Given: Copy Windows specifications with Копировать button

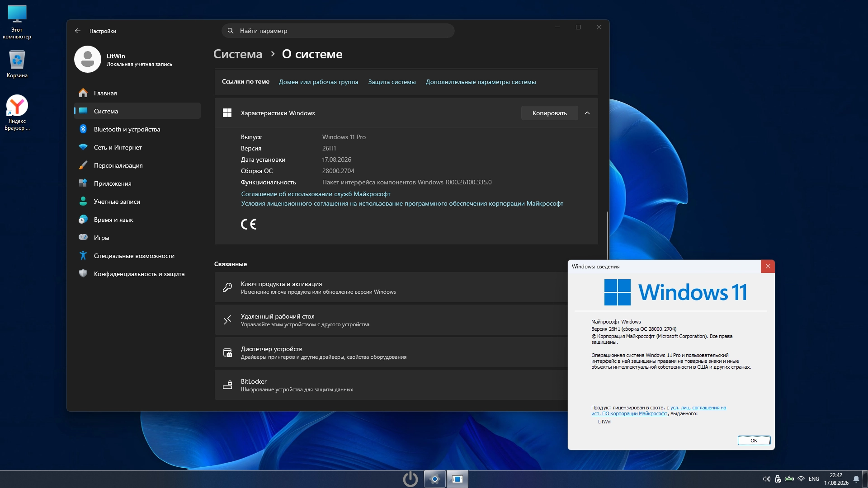Looking at the screenshot, I should click(x=549, y=113).
